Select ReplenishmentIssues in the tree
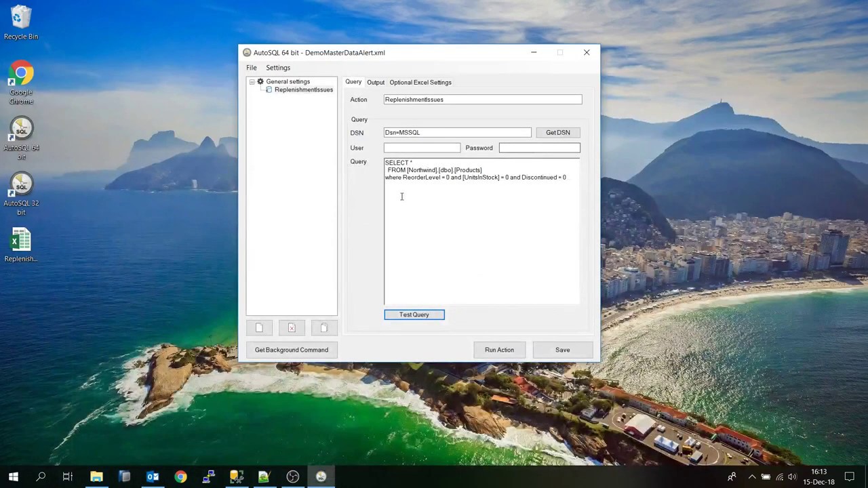 304,89
